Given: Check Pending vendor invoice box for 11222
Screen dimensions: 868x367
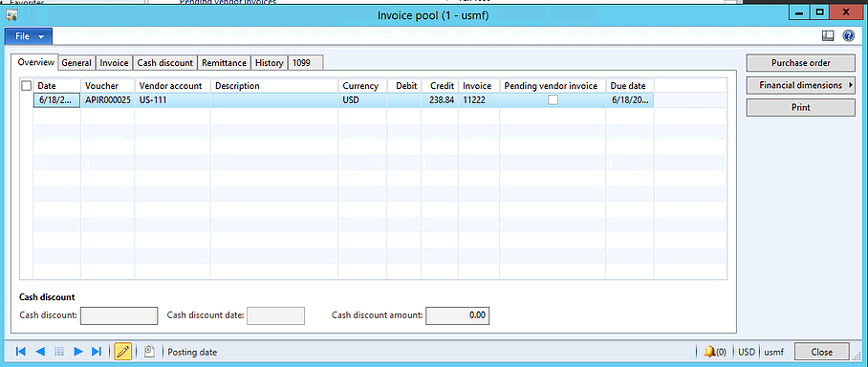Looking at the screenshot, I should (x=553, y=100).
